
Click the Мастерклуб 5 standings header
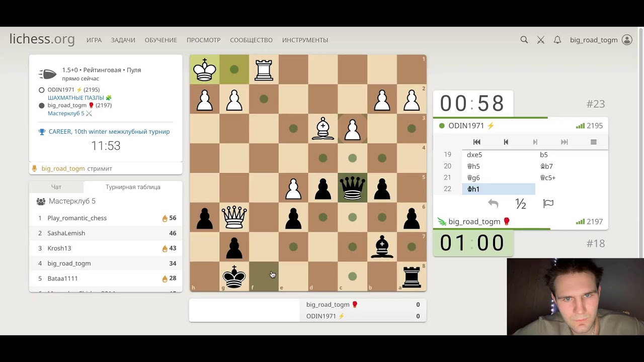(x=72, y=201)
